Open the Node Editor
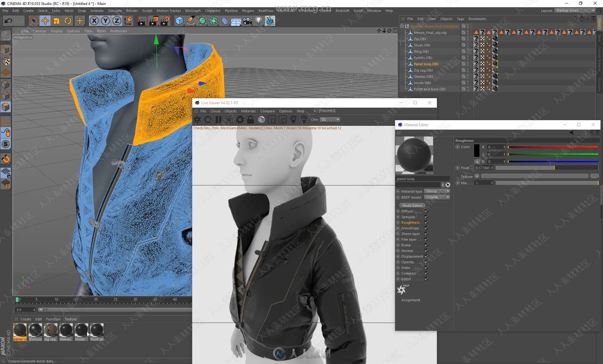 pos(412,206)
